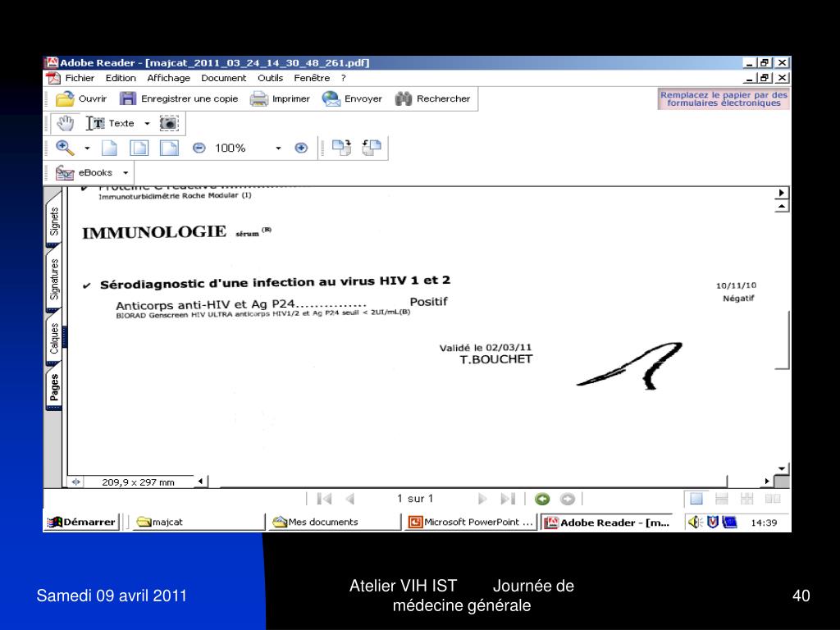The image size is (840, 630).
Task: Switch to the Signatures side tab
Action: [54, 280]
